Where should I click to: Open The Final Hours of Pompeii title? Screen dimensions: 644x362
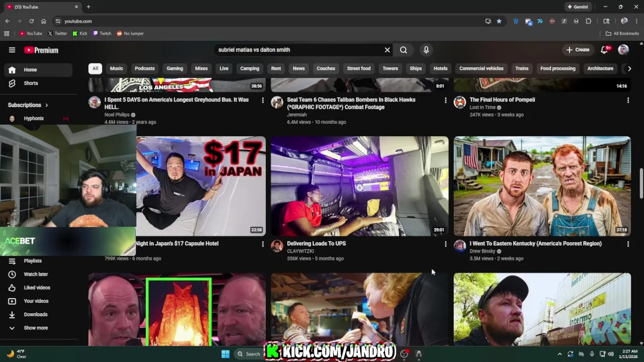(502, 100)
